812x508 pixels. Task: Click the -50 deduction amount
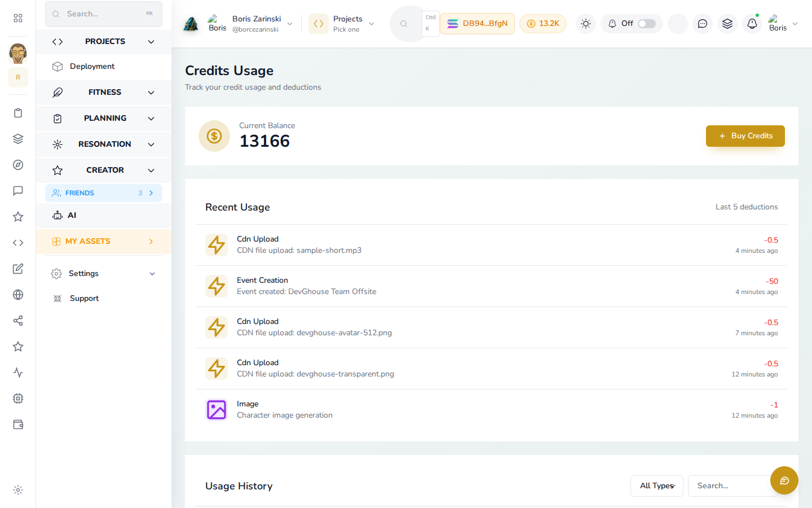tap(772, 281)
